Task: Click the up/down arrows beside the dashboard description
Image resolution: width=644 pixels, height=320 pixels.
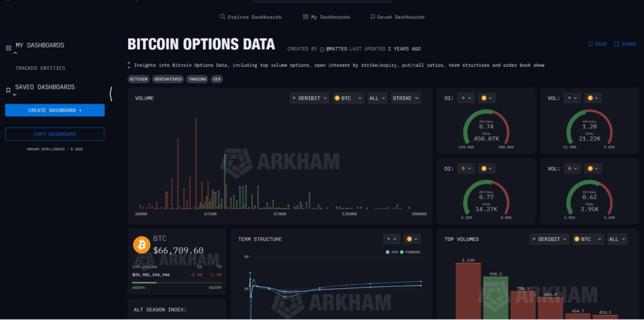Action: [129, 66]
